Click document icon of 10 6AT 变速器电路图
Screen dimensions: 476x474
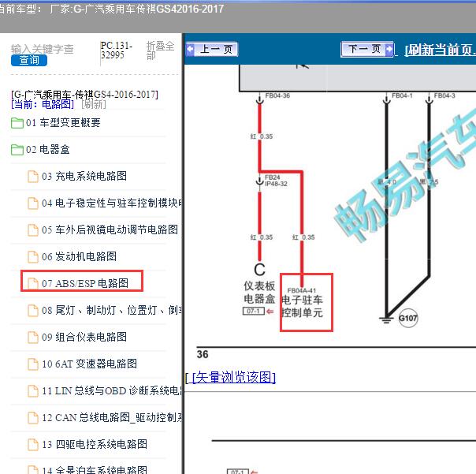[x=33, y=364]
